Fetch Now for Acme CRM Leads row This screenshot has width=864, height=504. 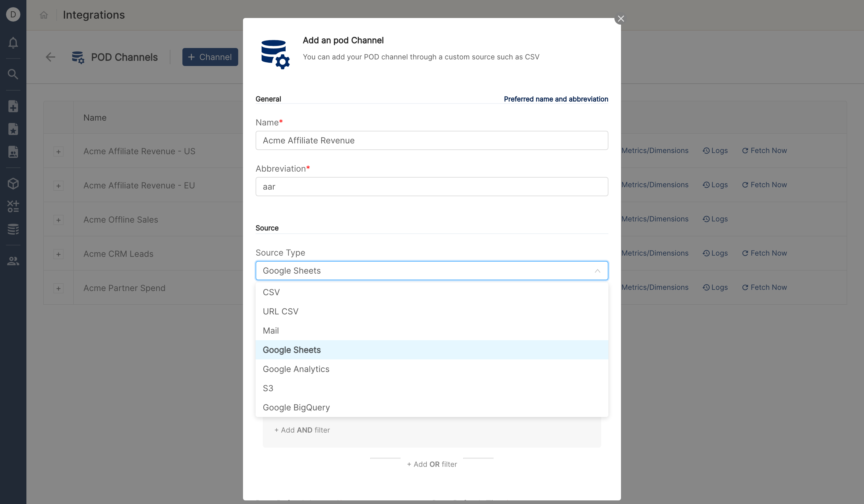coord(764,253)
